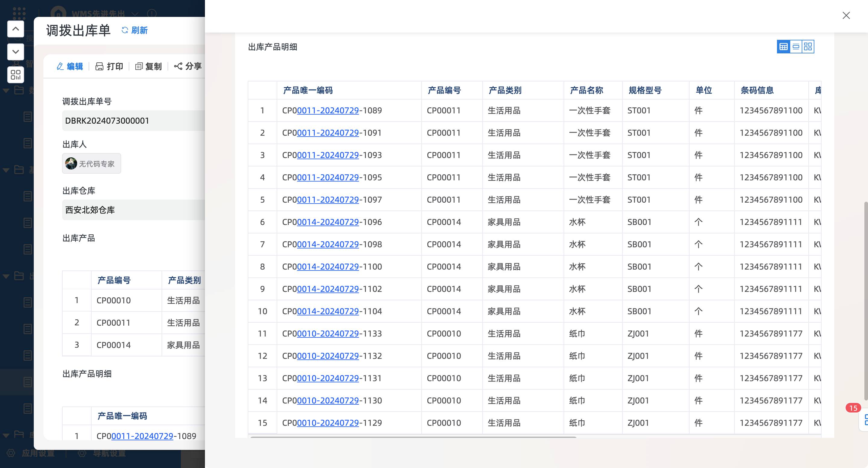Switch to table grid view icon
Viewport: 868px width, 468px height.
[x=783, y=47]
